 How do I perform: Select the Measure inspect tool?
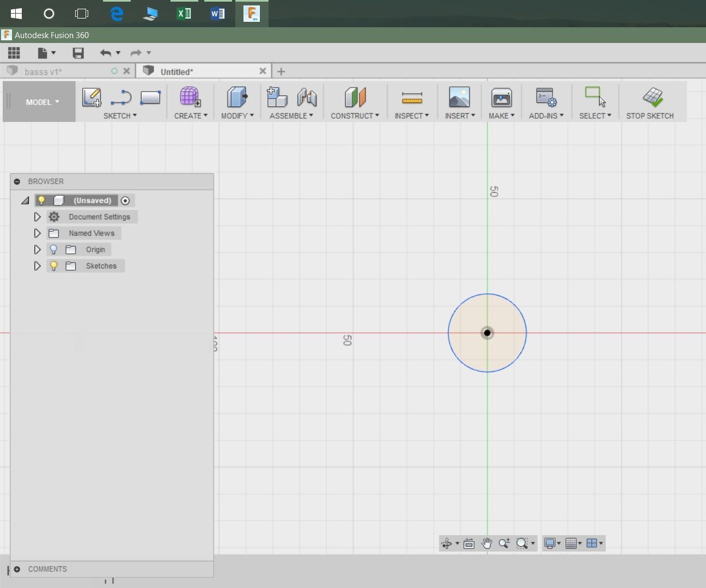tap(412, 98)
